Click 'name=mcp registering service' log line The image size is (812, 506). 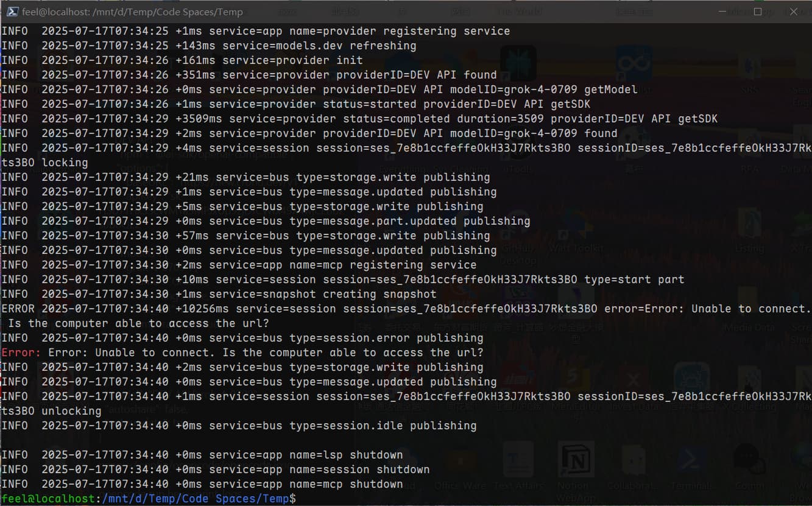point(239,265)
